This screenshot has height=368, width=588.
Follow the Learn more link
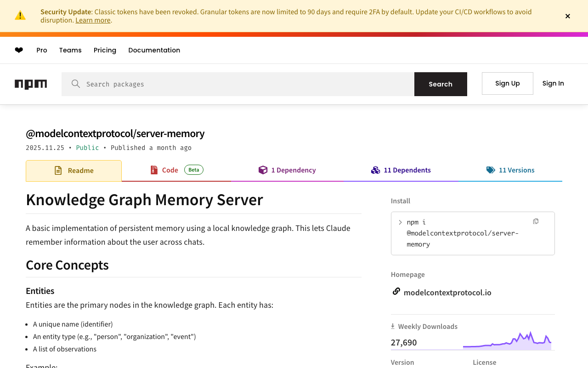[x=93, y=20]
